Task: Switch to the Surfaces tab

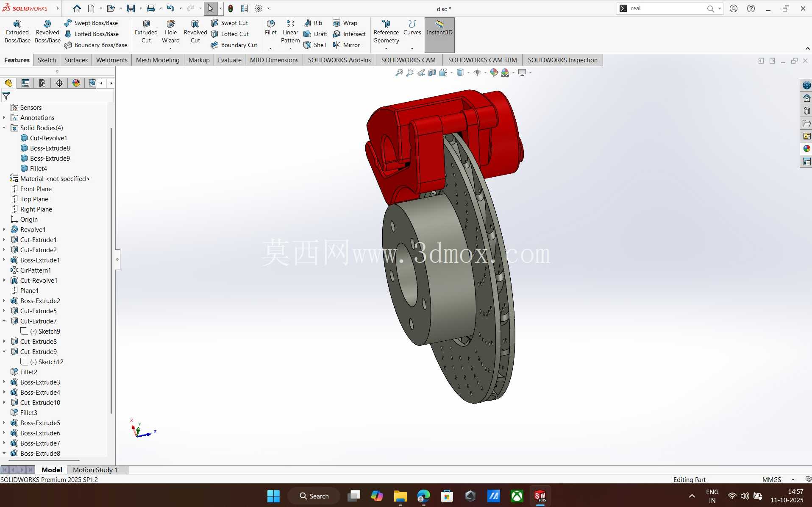Action: click(76, 60)
